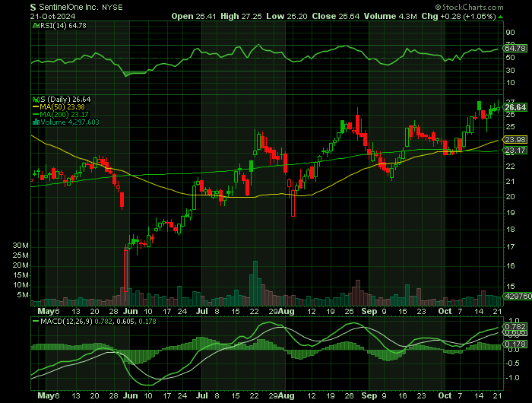532x403 pixels.
Task: Click the price axis label '25'
Action: (x=510, y=127)
